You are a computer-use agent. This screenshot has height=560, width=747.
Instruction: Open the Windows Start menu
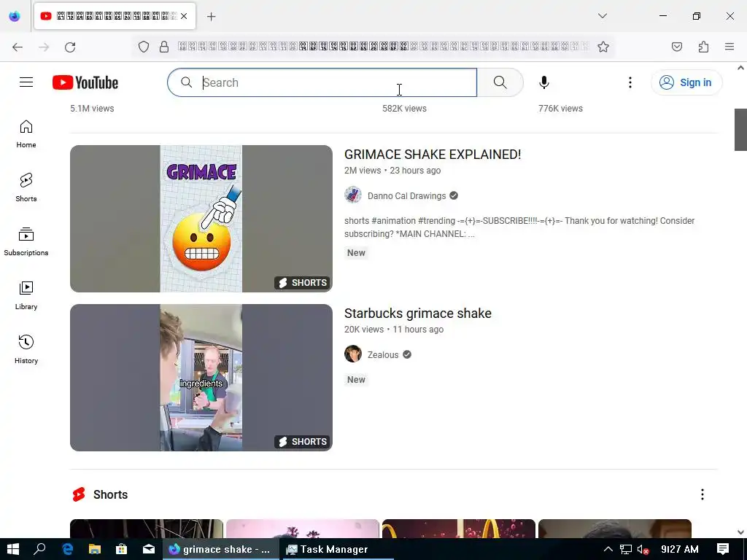pos(13,549)
